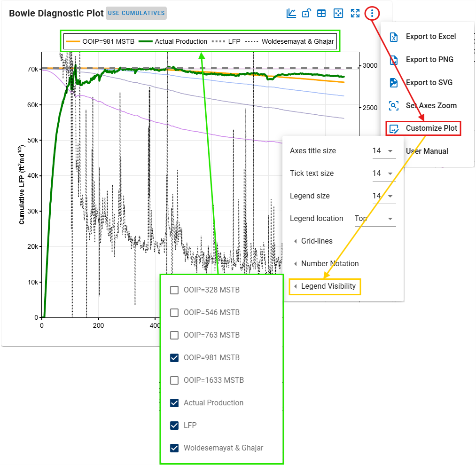Select Export to PNG menu item

click(x=429, y=60)
